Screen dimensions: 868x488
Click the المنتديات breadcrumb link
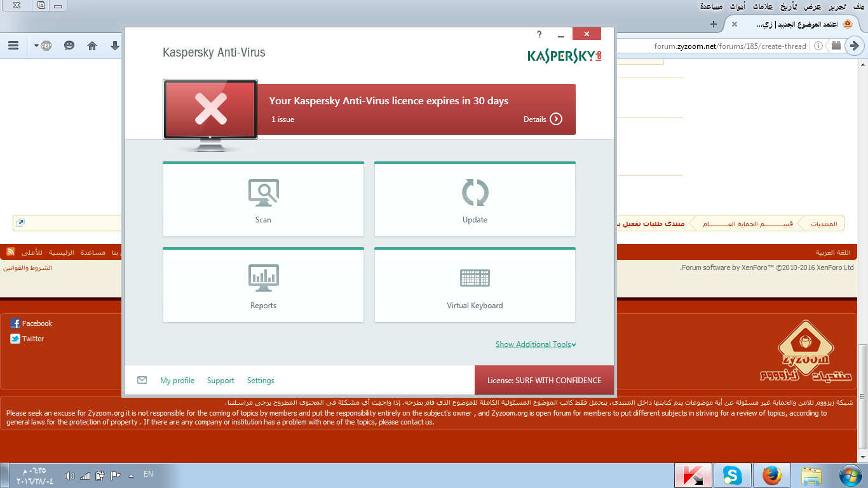coord(824,224)
